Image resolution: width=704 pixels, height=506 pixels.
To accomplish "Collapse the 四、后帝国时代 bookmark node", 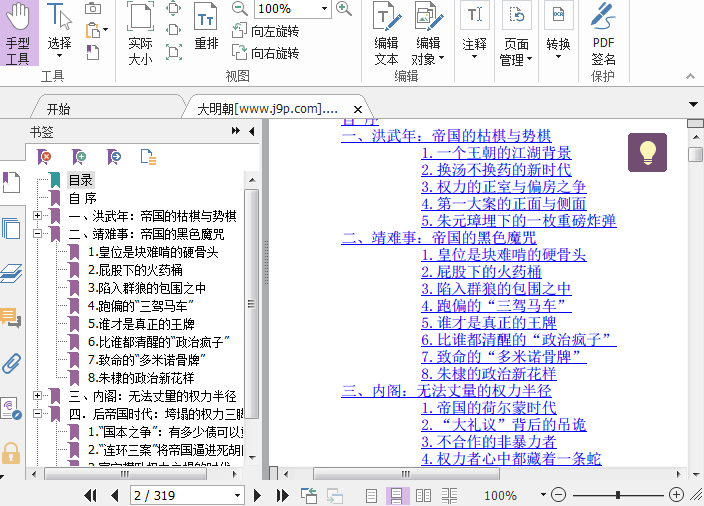I will pos(38,414).
